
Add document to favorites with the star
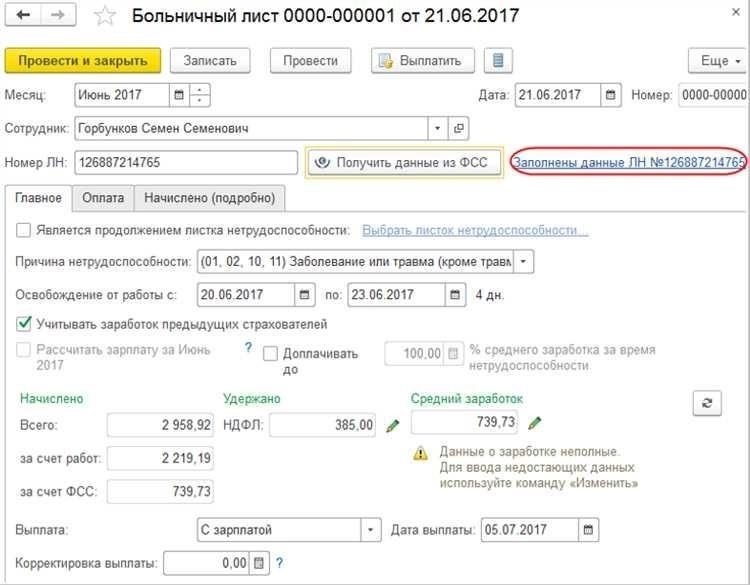point(105,16)
